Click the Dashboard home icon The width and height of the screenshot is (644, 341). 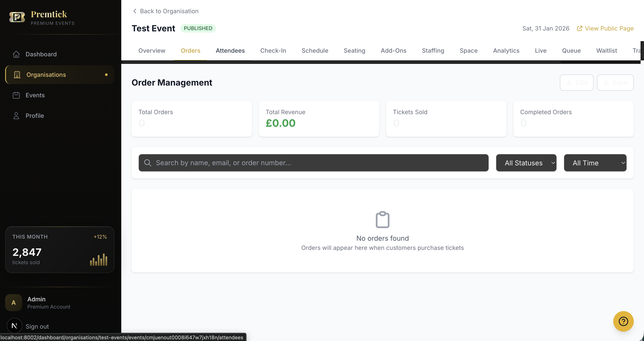16,54
